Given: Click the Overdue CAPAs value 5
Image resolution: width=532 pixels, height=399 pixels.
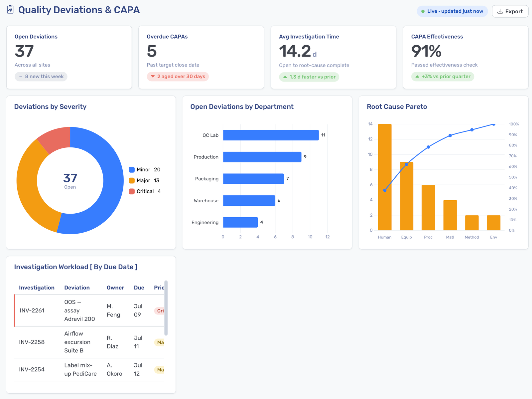Looking at the screenshot, I should pyautogui.click(x=152, y=51).
